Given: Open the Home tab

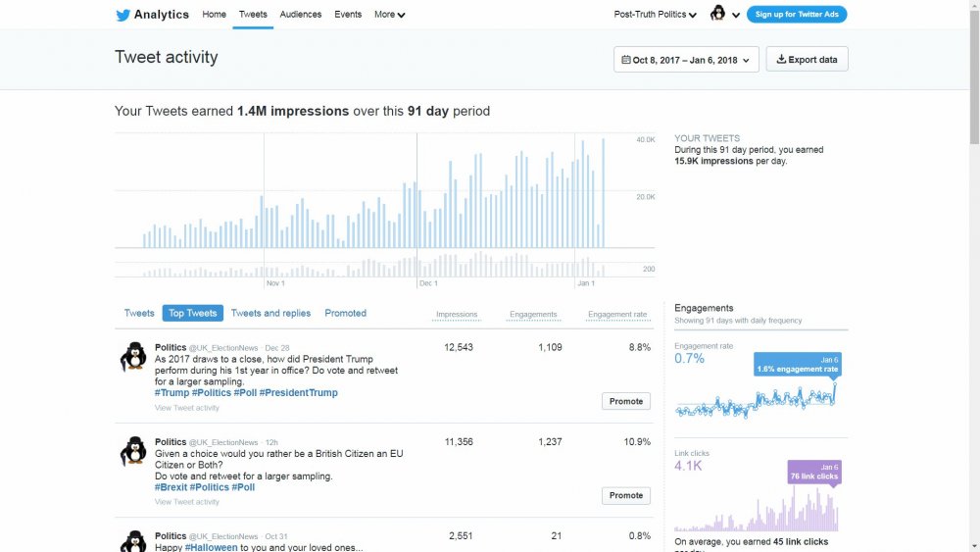Looking at the screenshot, I should pyautogui.click(x=214, y=15).
